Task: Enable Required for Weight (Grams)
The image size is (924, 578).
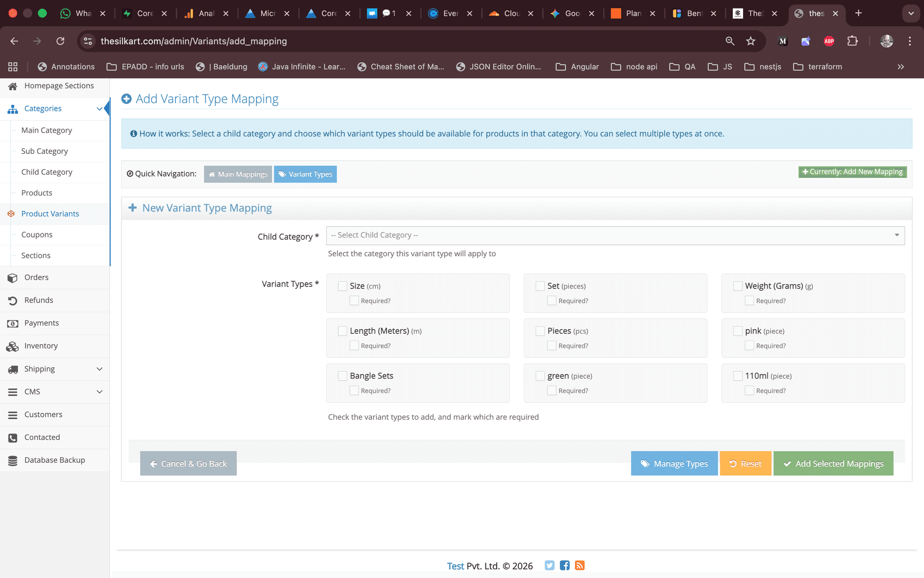Action: (x=749, y=300)
